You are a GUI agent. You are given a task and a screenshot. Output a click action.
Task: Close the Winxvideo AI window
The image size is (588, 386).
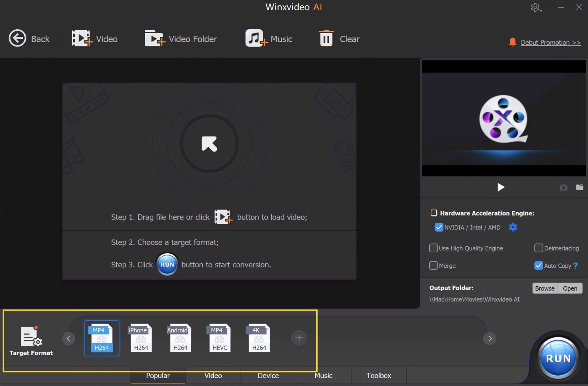pyautogui.click(x=579, y=7)
